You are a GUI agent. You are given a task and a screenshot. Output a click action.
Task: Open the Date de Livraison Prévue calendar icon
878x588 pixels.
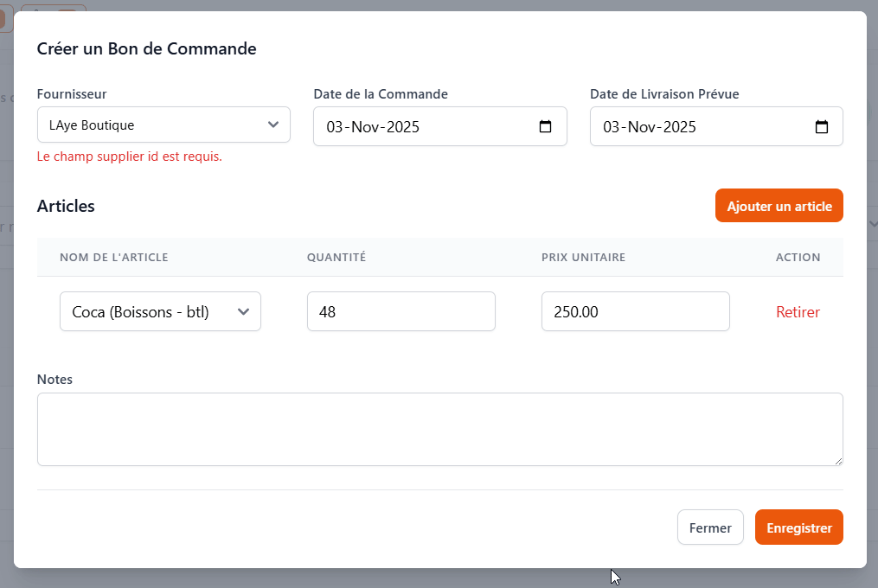[x=821, y=127]
